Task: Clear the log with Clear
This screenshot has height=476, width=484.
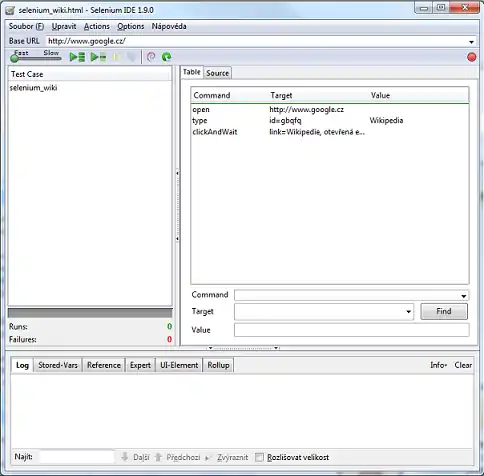Action: 463,365
